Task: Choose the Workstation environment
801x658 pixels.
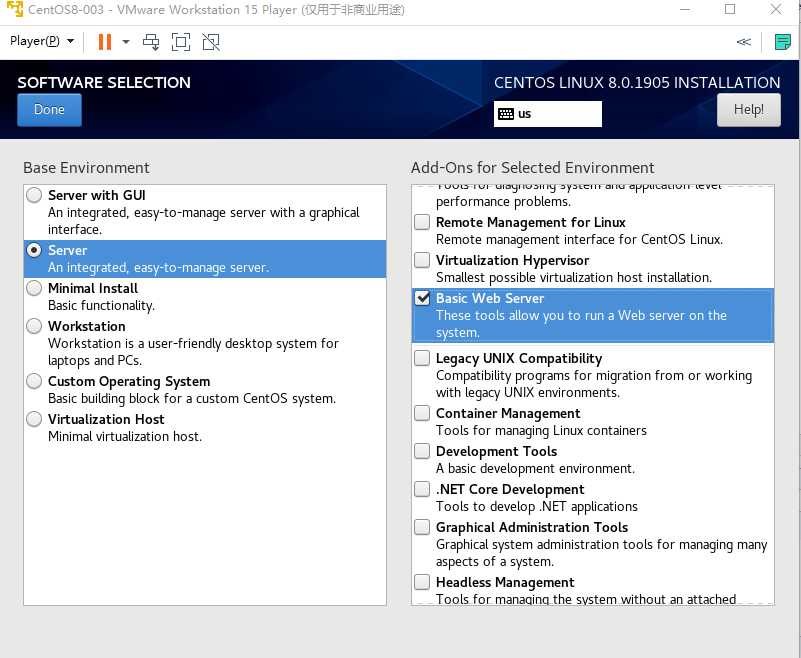Action: 34,326
